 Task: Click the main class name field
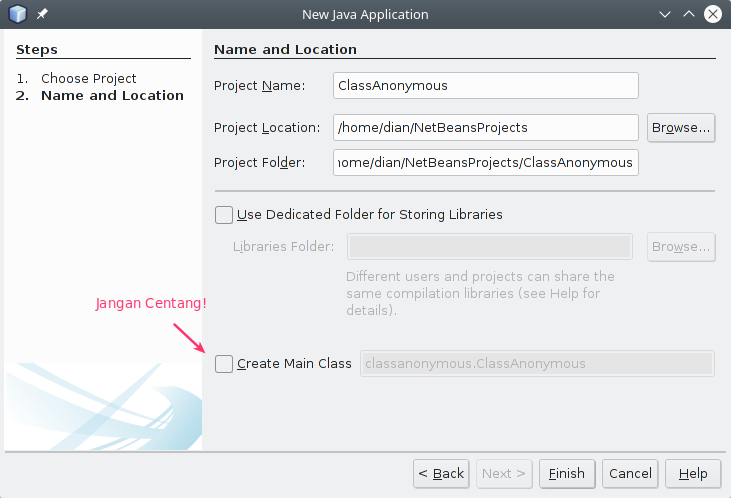click(x=537, y=364)
